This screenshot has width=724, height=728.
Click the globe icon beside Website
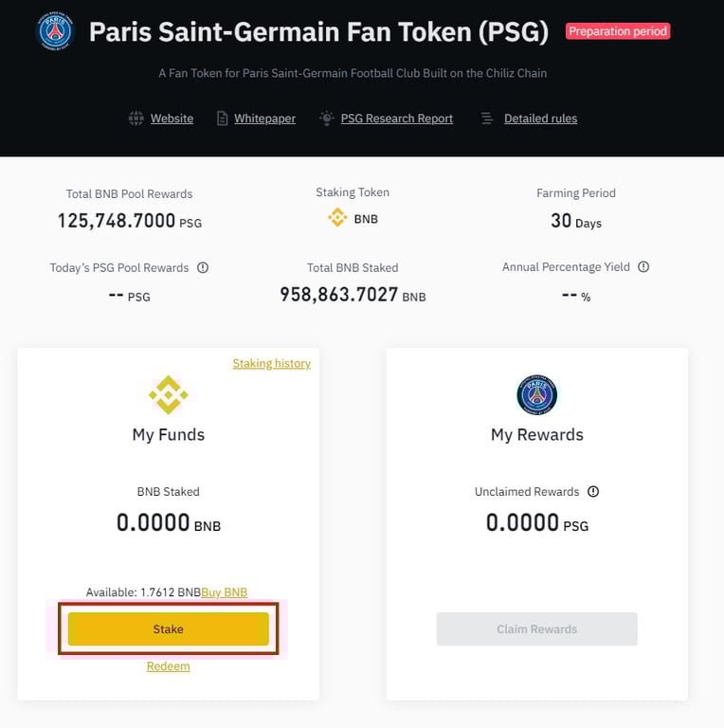[x=136, y=118]
